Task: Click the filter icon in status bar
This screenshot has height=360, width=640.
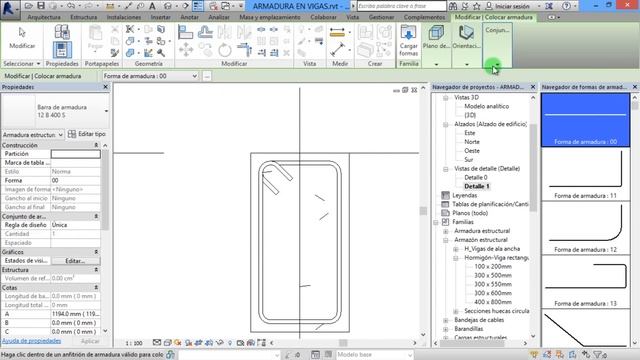Action: 598,355
